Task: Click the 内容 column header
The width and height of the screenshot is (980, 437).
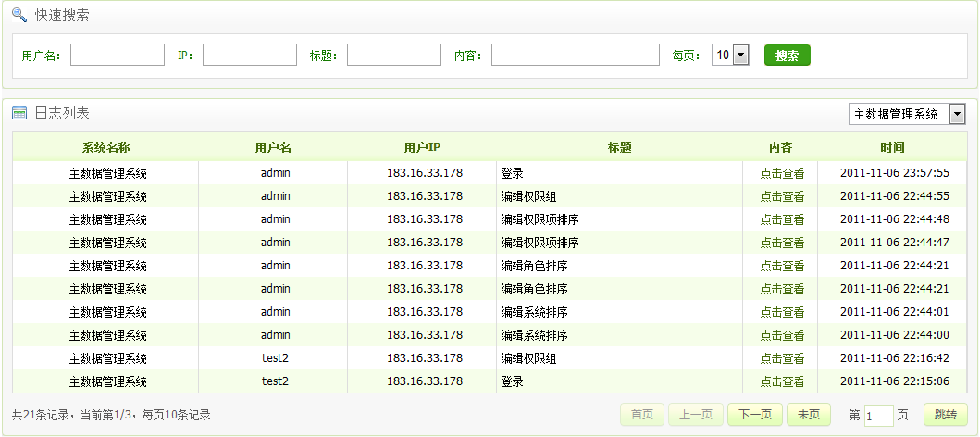Action: pyautogui.click(x=781, y=147)
